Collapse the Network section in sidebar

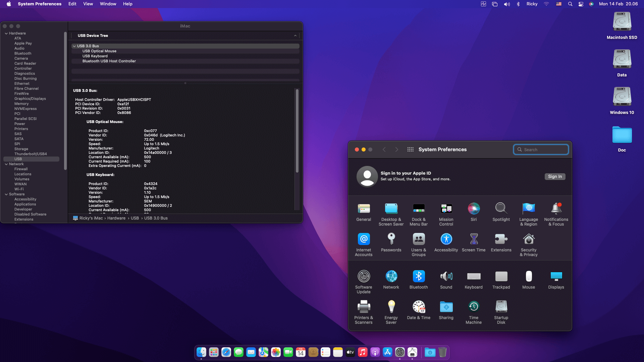point(6,164)
